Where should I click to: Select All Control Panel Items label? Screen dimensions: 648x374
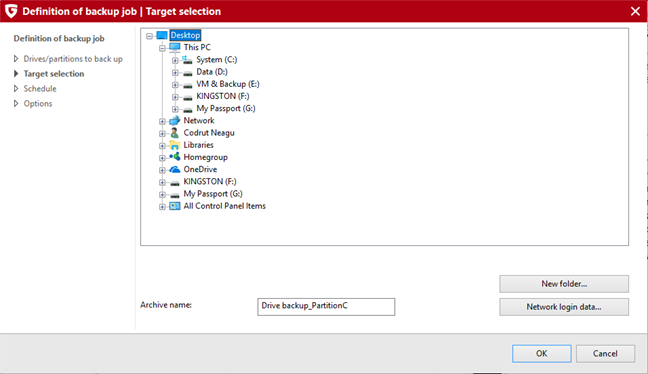tap(224, 206)
